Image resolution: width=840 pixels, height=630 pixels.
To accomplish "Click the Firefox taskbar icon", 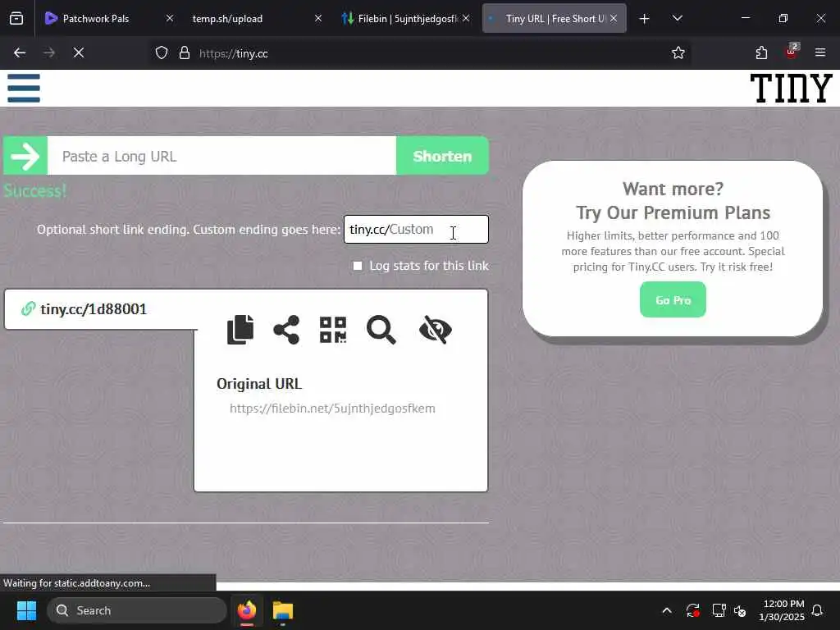I will tap(247, 610).
